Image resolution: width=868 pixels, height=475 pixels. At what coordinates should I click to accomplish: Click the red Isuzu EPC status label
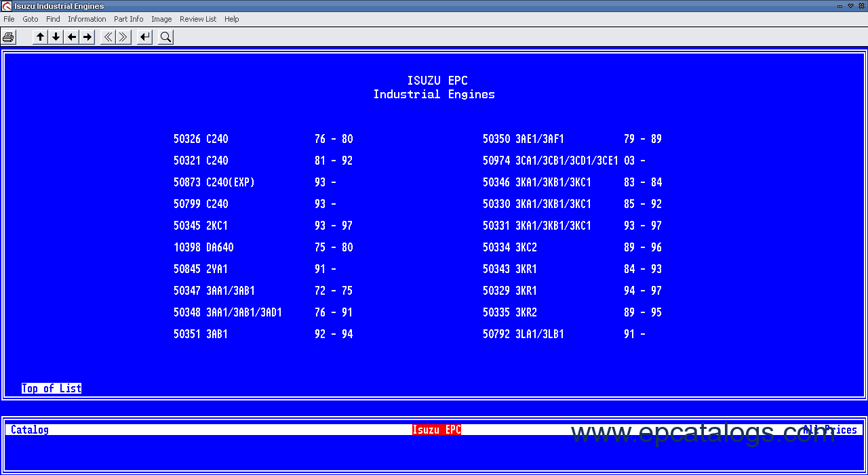[437, 430]
